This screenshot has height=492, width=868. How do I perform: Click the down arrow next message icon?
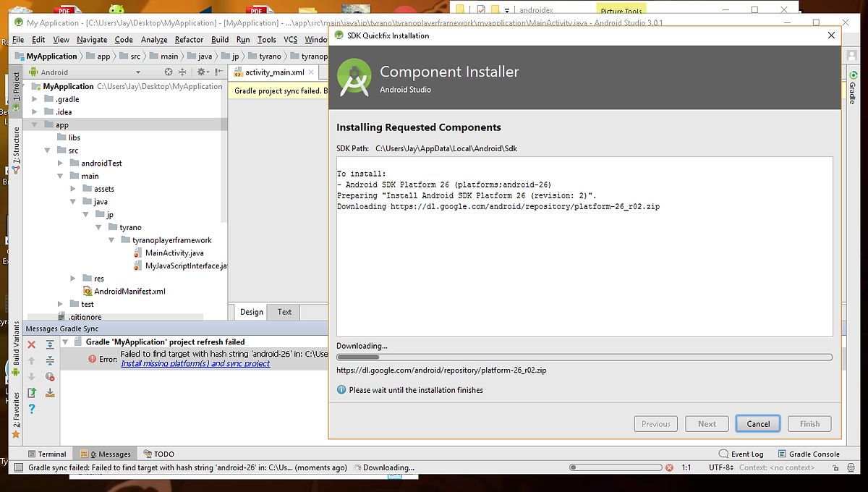click(x=31, y=376)
